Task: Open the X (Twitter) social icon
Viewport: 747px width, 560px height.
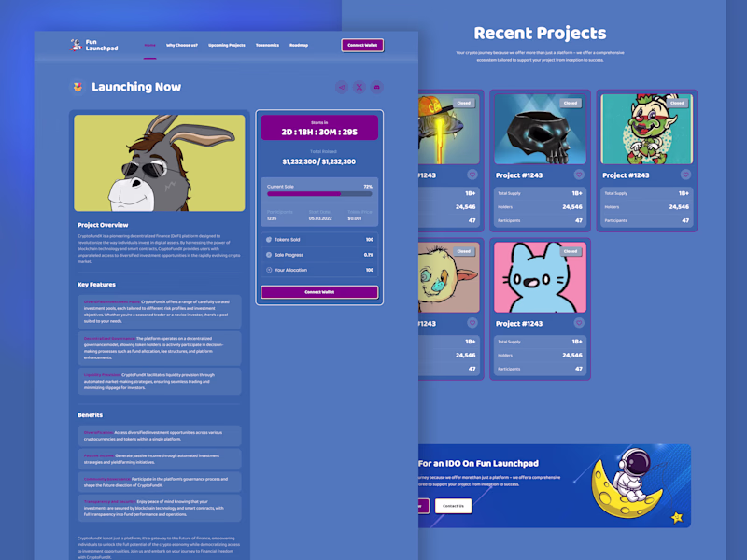Action: click(359, 87)
